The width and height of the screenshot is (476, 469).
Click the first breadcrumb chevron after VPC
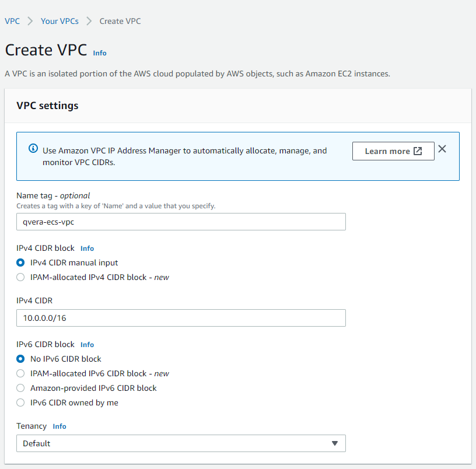pos(30,21)
